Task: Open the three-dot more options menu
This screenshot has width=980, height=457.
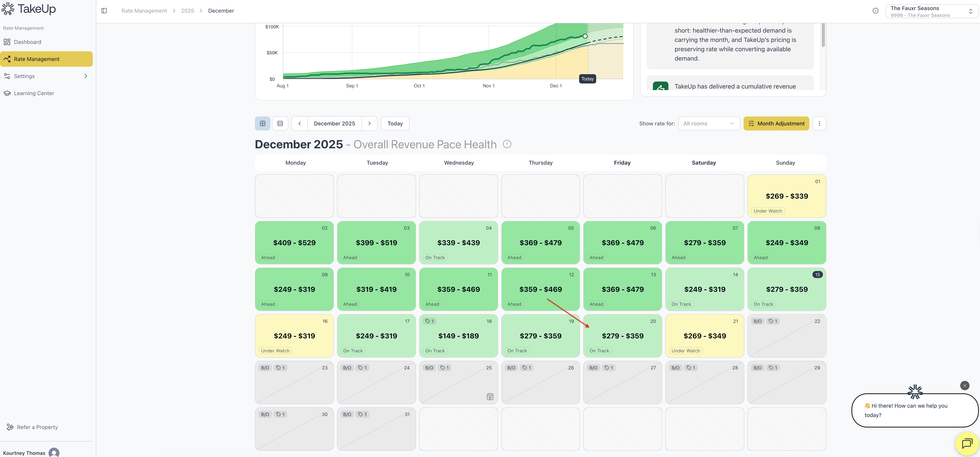Action: tap(819, 123)
